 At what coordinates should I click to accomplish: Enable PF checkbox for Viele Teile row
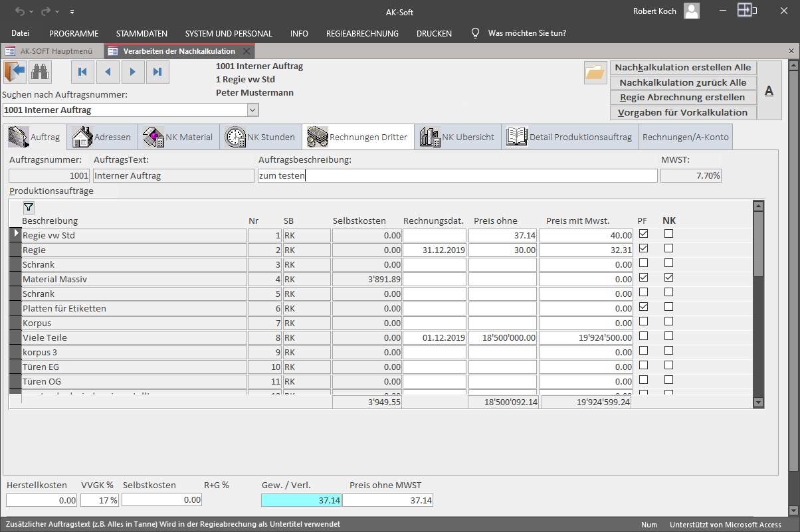click(643, 336)
